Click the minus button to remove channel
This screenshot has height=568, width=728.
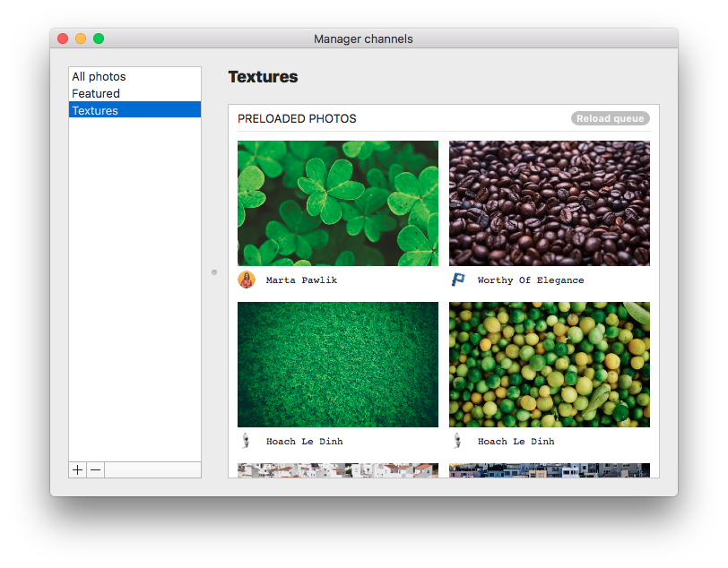96,470
